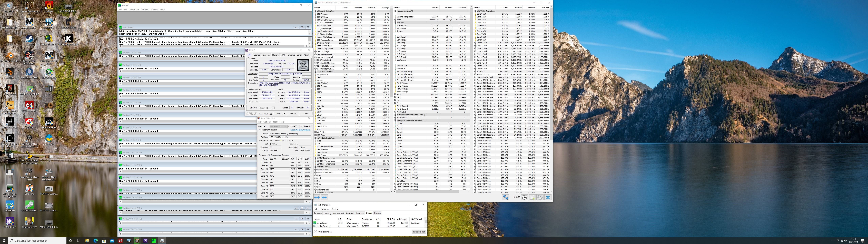Open the Ansicht menu in Task-Manager

pos(335,209)
